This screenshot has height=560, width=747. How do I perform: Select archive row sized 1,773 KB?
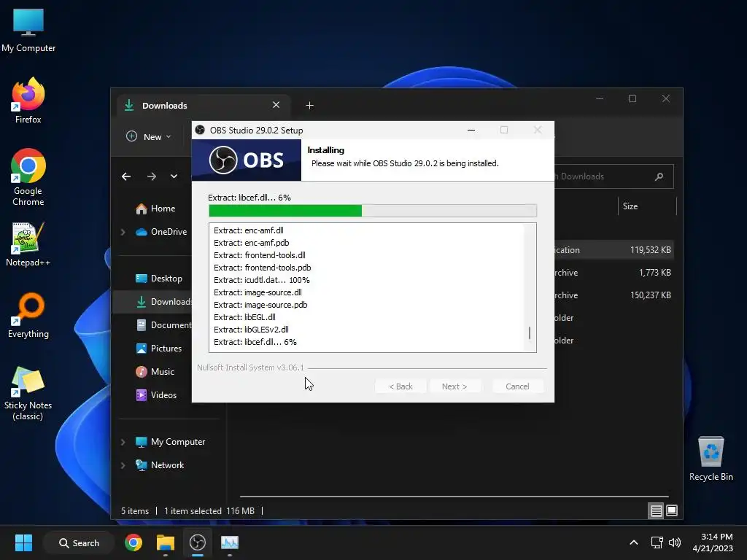point(614,273)
